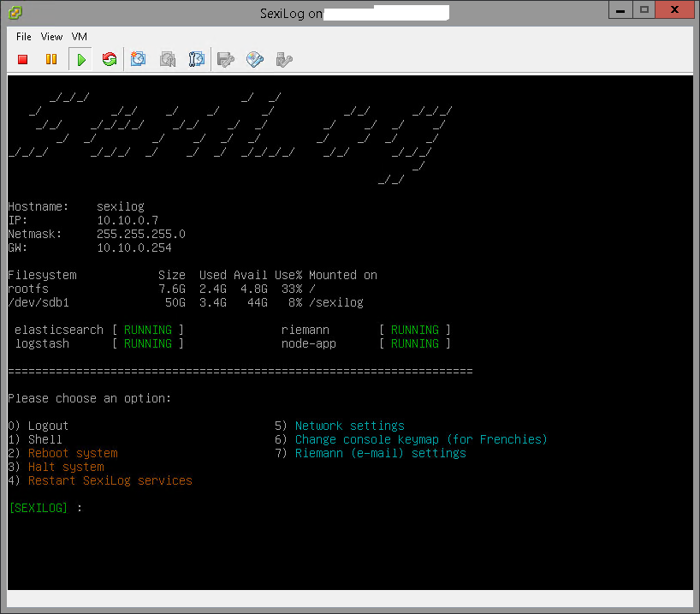This screenshot has height=614, width=700.
Task: Connect a CD/DVD device to the VM
Action: 255,59
